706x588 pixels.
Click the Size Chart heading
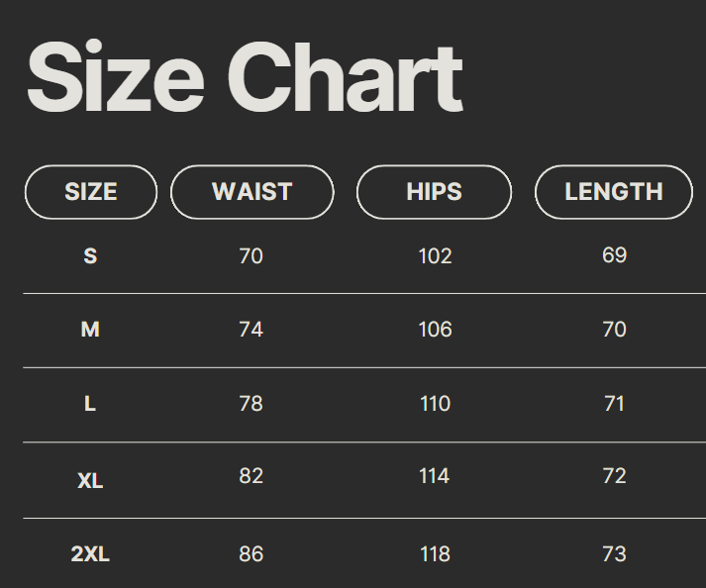244,78
